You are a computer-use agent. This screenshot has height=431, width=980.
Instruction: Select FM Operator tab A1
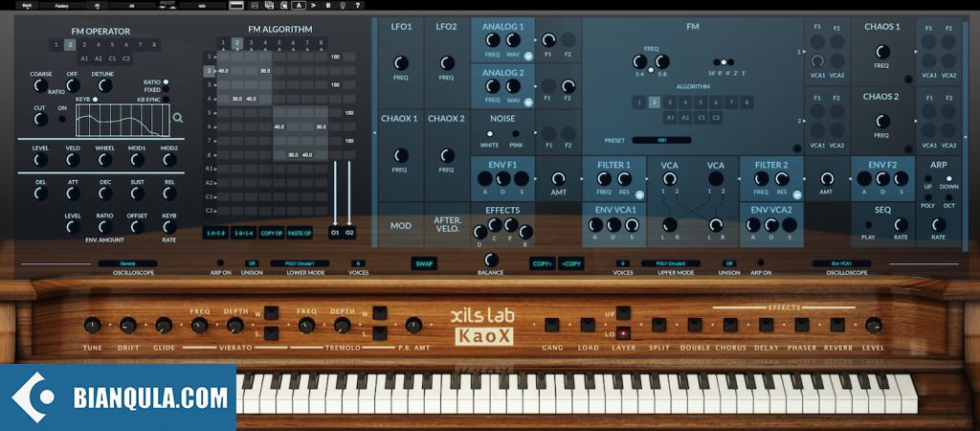pyautogui.click(x=84, y=58)
